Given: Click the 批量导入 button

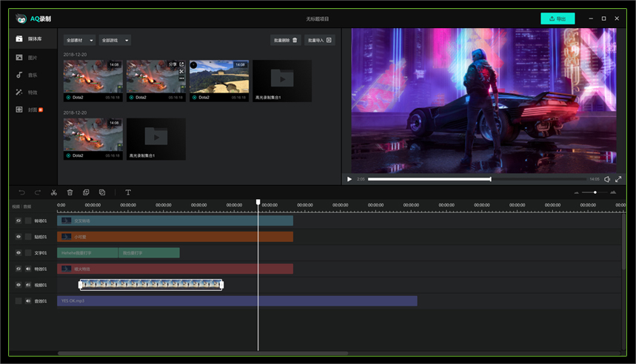Looking at the screenshot, I should click(320, 40).
